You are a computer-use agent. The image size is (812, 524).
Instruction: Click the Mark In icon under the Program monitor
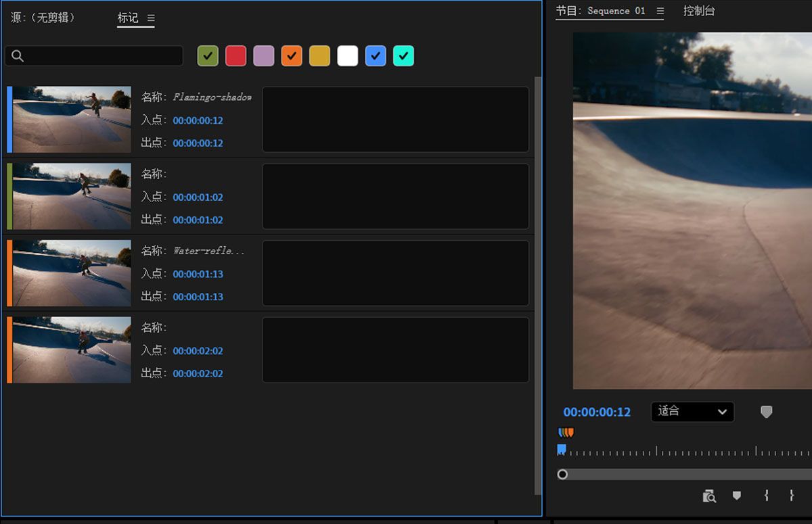click(765, 496)
